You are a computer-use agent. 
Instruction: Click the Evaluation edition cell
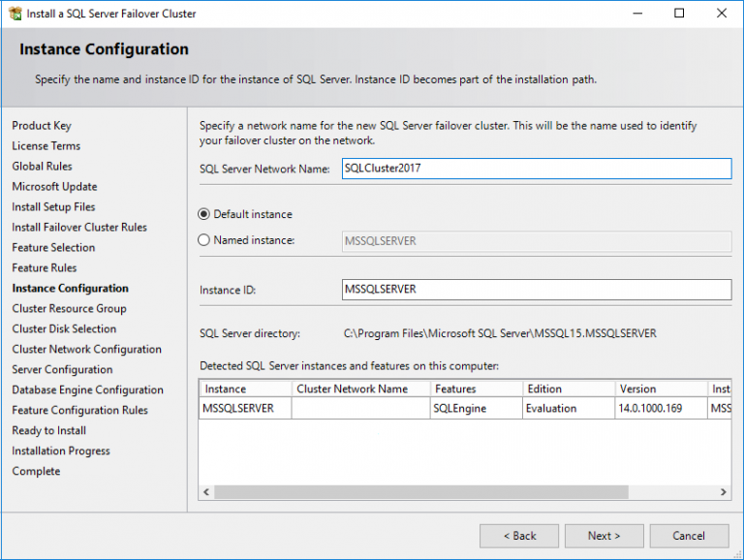[x=569, y=408]
